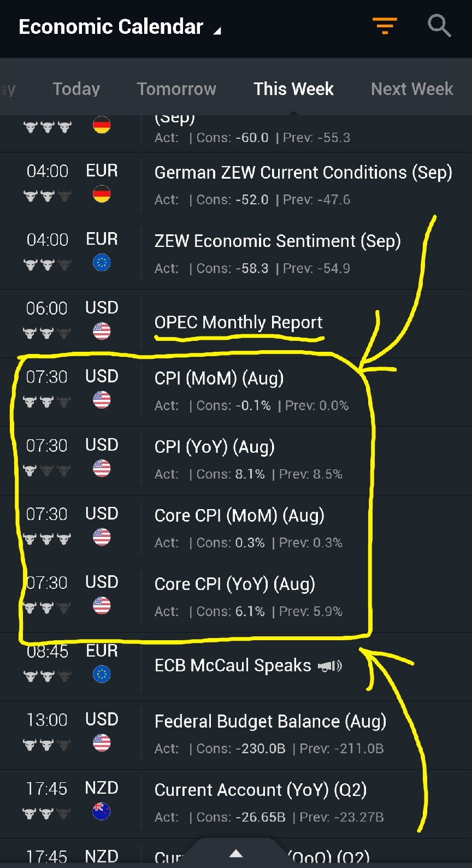Viewport: 472px width, 868px height.
Task: Tap the ECB McCaul Speaks megaphone icon
Action: point(330,666)
